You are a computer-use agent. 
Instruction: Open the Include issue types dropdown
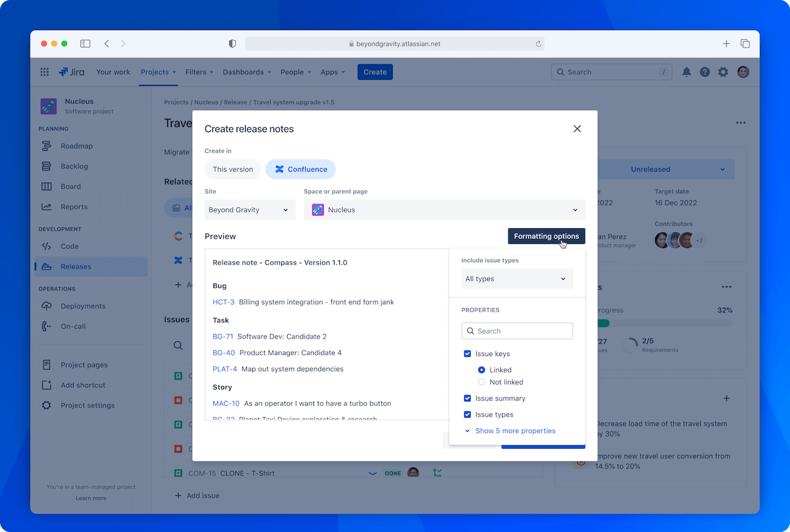click(517, 279)
